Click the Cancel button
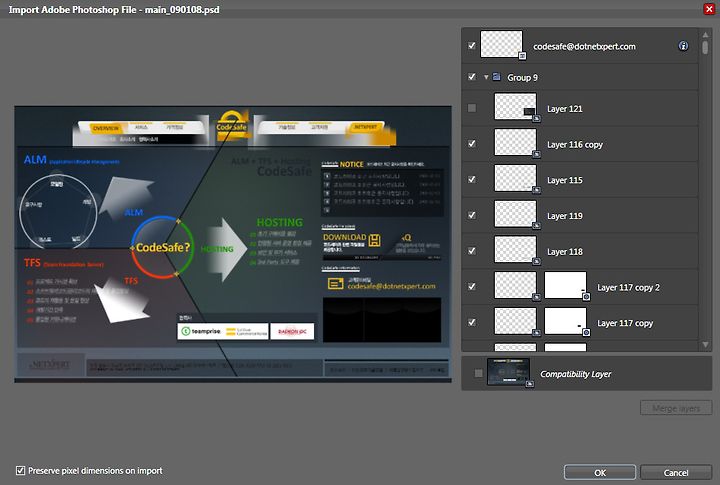720x485 pixels. tap(676, 472)
